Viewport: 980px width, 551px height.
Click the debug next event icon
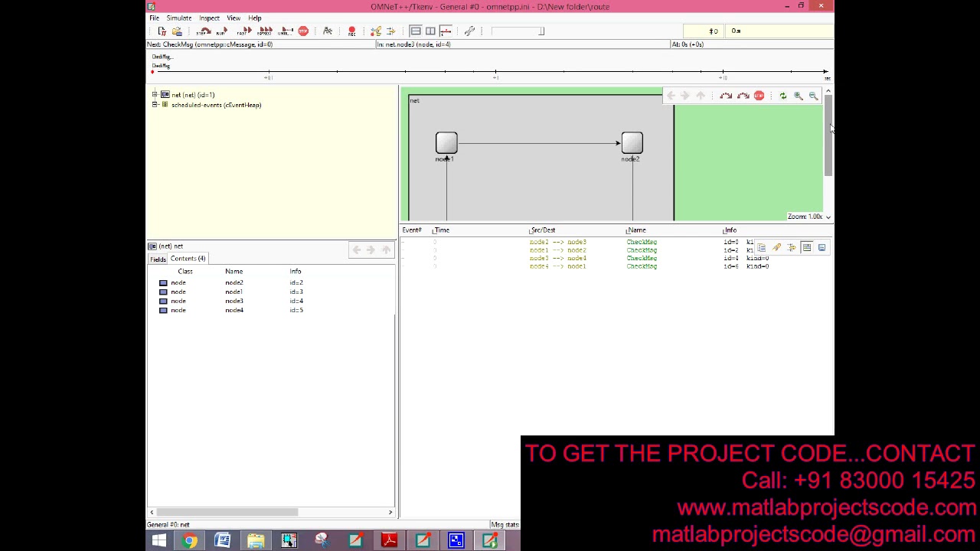(376, 31)
